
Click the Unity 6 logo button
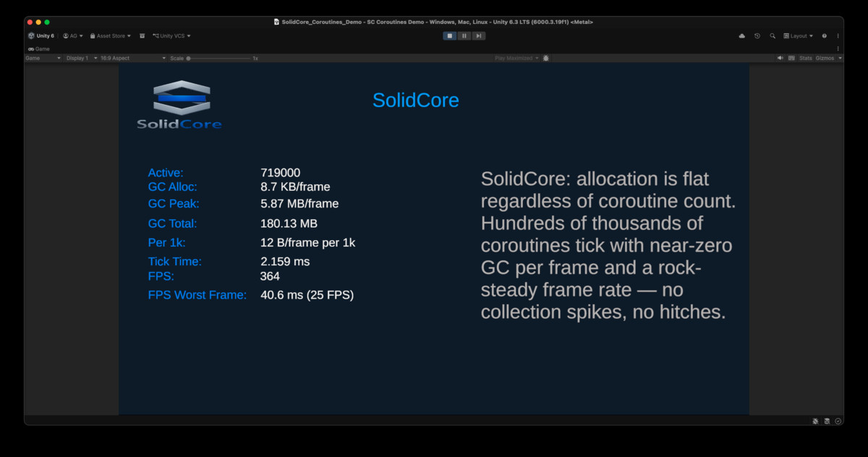tap(41, 35)
